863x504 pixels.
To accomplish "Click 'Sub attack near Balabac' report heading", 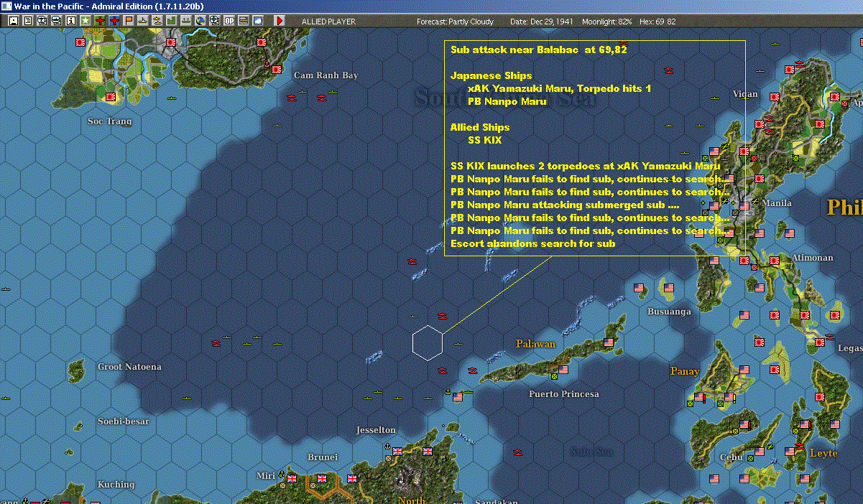I will pyautogui.click(x=538, y=50).
